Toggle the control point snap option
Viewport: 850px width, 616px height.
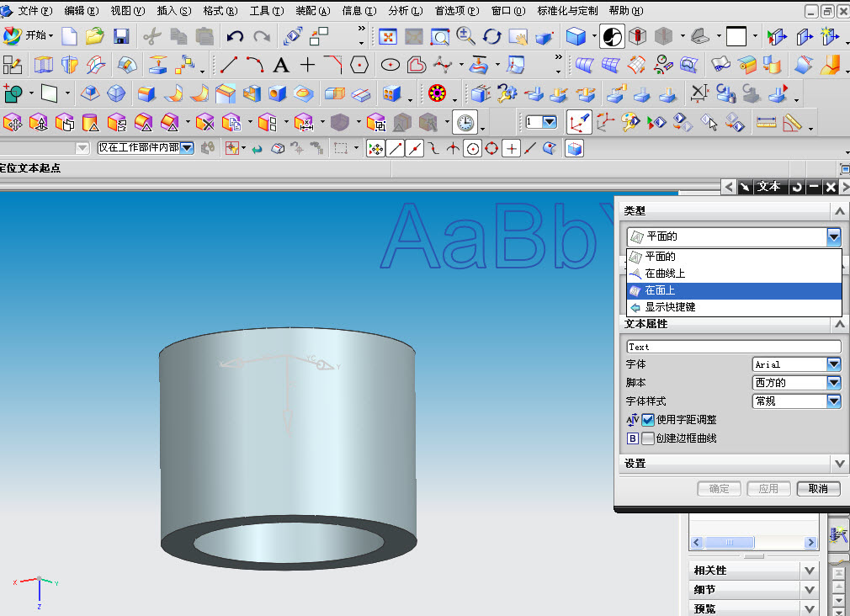tap(433, 149)
